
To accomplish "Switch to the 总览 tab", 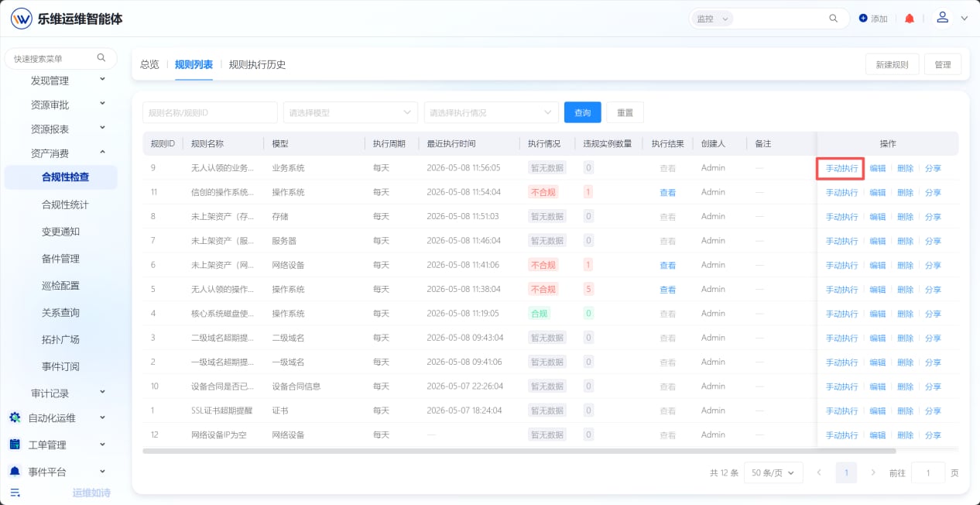I will click(149, 64).
